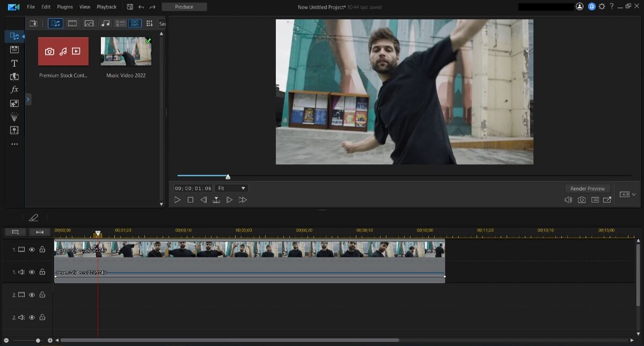This screenshot has height=346, width=644.
Task: Open the Title room in sidebar
Action: click(x=14, y=63)
